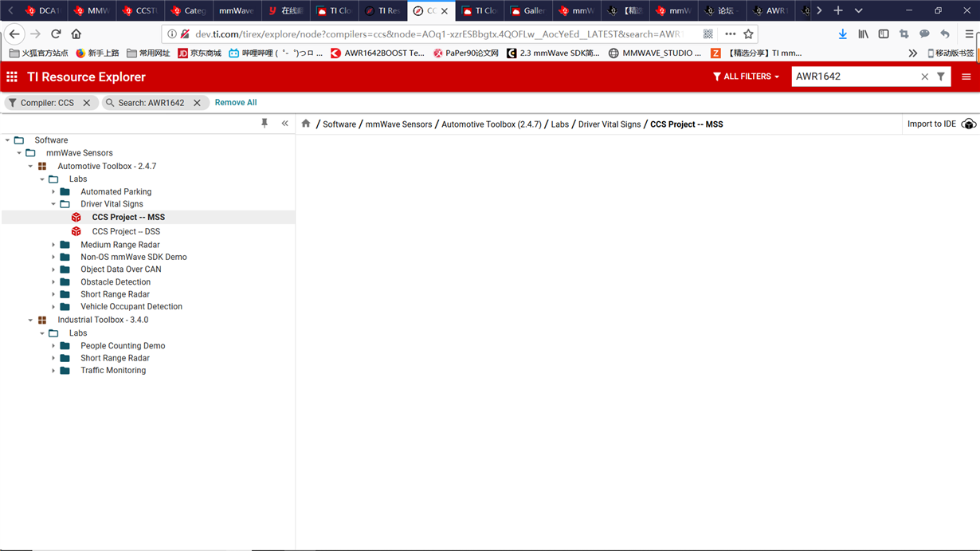The height and width of the screenshot is (551, 980).
Task: Click the Automotive Toolbox package icon
Action: click(x=42, y=167)
